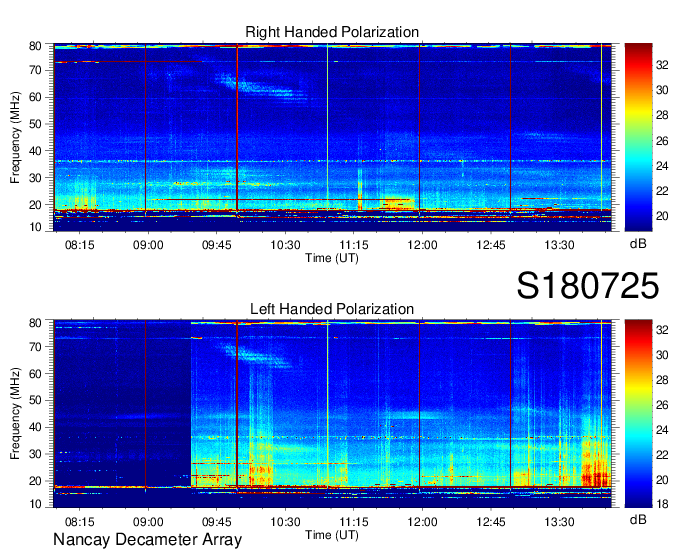This screenshot has height=552, width=680.
Task: Click the '18' value on Left Handed color bar
Action: coord(662,504)
